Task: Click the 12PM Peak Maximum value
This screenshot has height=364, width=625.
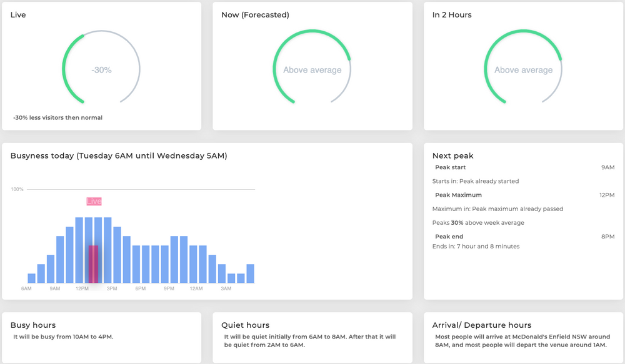Action: 606,195
